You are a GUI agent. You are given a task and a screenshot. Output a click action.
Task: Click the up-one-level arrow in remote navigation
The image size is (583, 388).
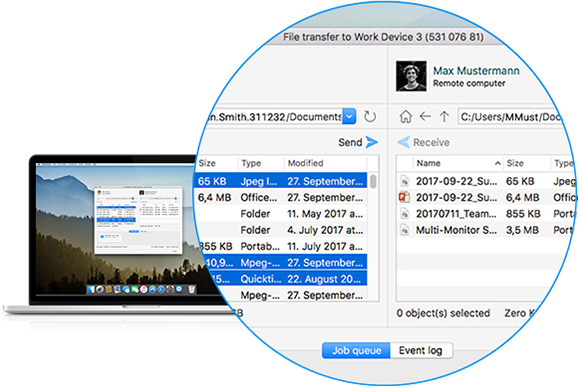point(444,117)
